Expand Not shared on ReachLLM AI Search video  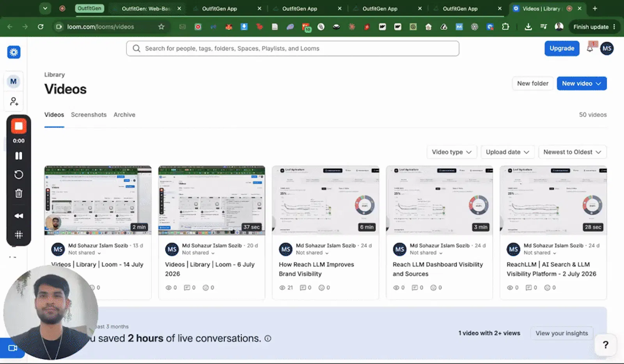point(540,253)
